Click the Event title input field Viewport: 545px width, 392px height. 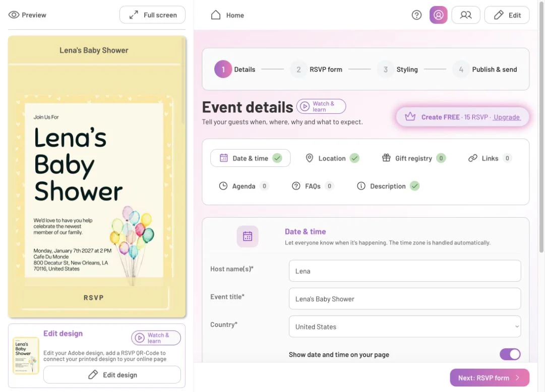tap(404, 298)
